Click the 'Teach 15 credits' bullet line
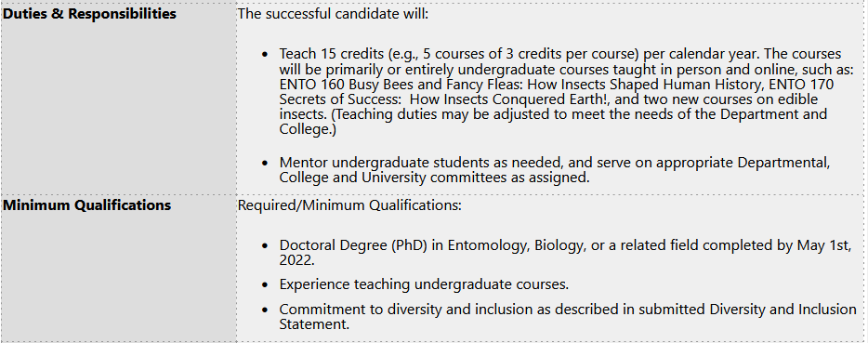This screenshot has width=868, height=343. tap(560, 54)
